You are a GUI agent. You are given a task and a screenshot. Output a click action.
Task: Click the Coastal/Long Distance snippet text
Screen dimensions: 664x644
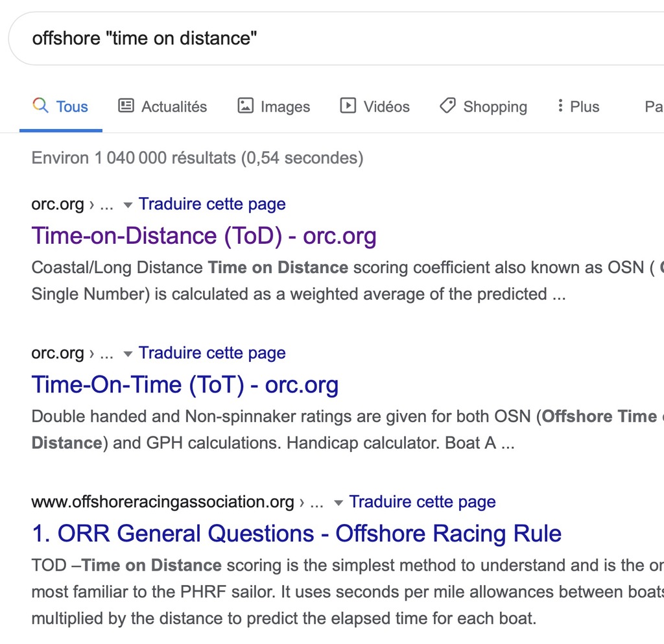coord(348,281)
